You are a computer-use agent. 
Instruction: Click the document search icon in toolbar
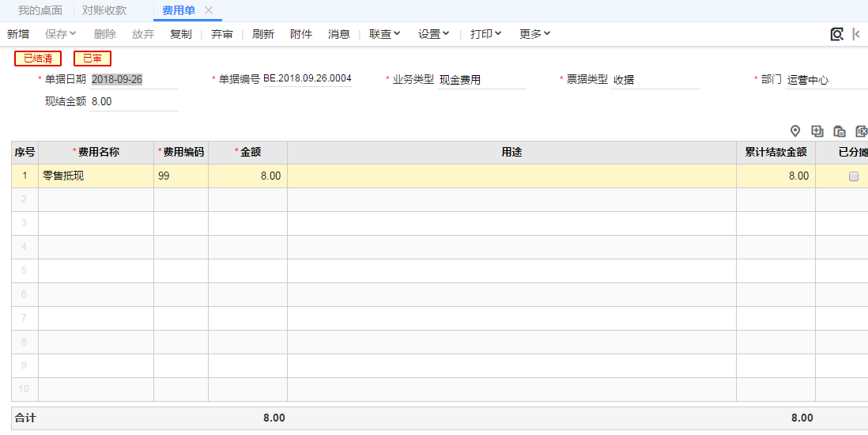click(836, 34)
